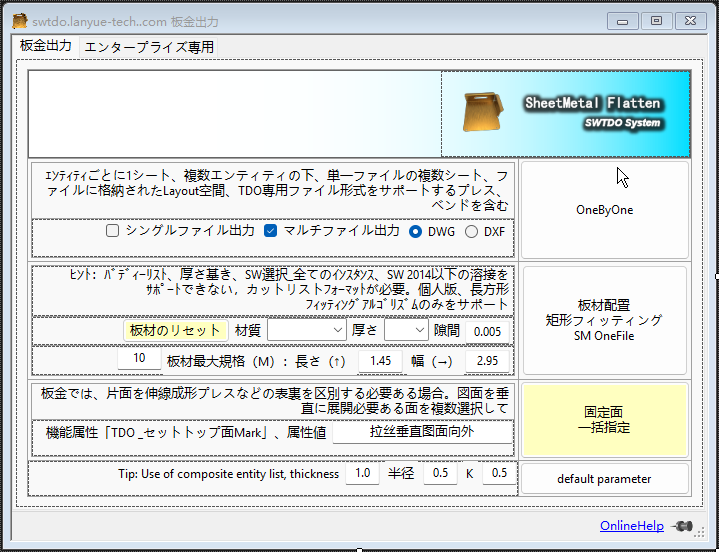Open the OnlineHelp link

pyautogui.click(x=632, y=526)
